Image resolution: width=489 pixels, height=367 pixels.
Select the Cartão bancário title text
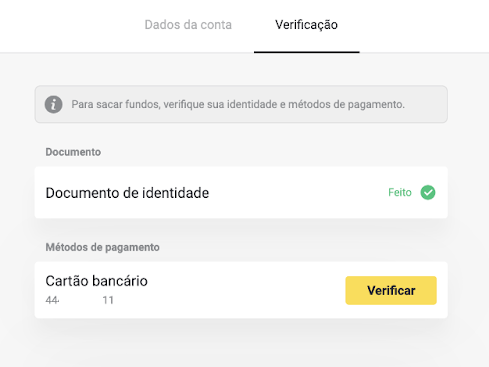coord(96,281)
